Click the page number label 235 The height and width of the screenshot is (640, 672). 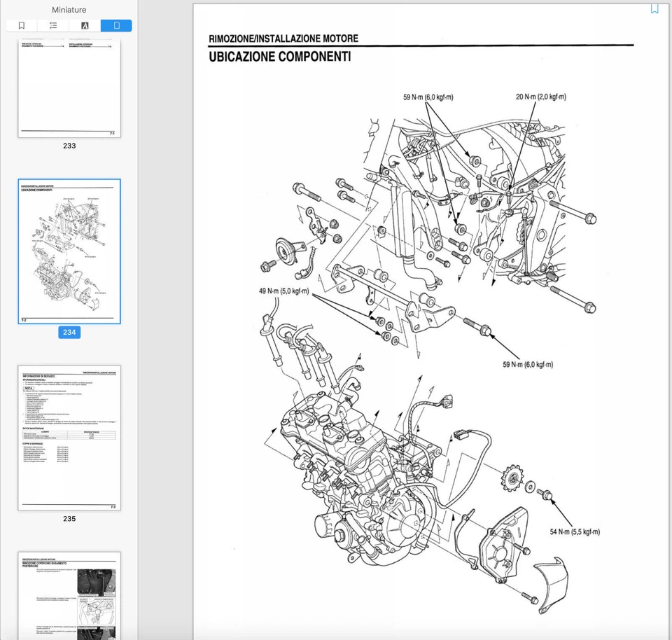point(69,519)
